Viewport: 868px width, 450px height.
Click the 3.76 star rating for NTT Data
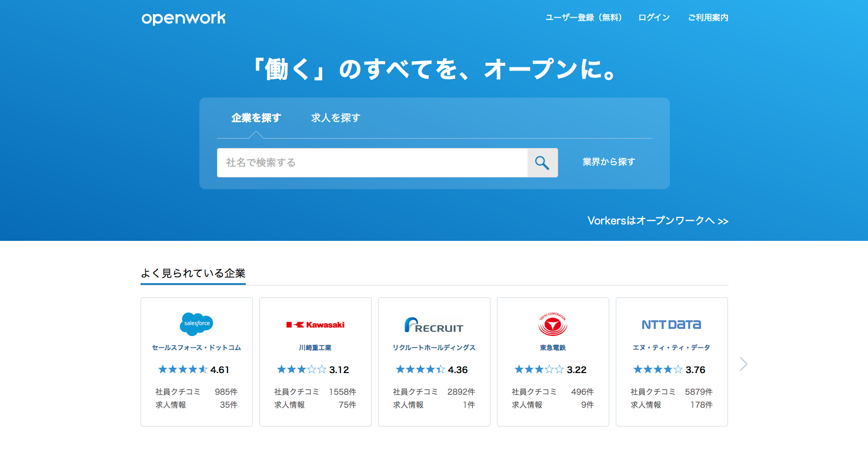pos(669,370)
